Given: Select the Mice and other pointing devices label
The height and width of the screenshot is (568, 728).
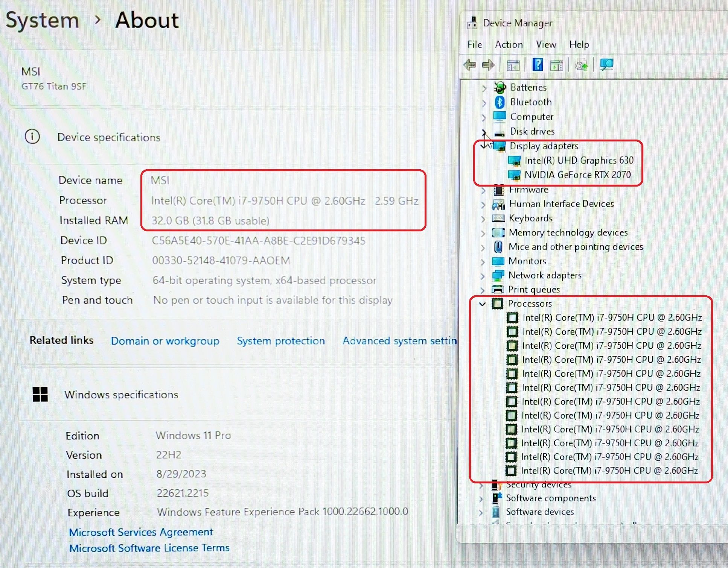Looking at the screenshot, I should tap(576, 247).
